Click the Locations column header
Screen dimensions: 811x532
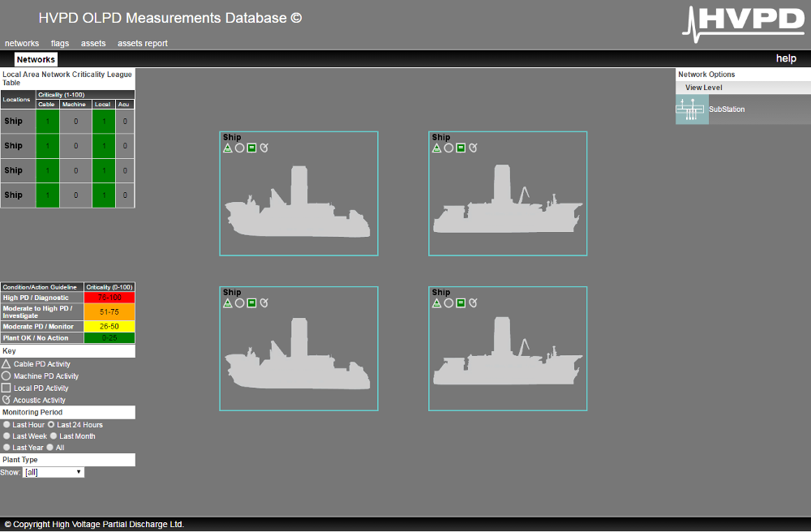(18, 99)
